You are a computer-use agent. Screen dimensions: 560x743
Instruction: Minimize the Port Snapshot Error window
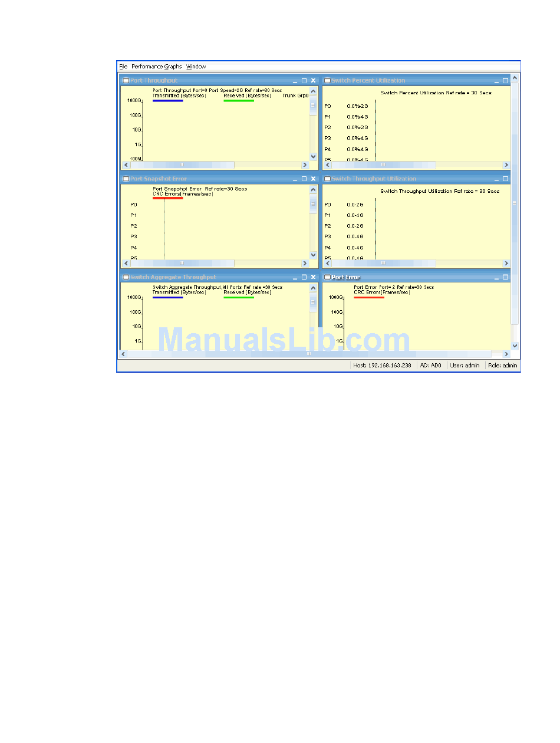coord(295,179)
